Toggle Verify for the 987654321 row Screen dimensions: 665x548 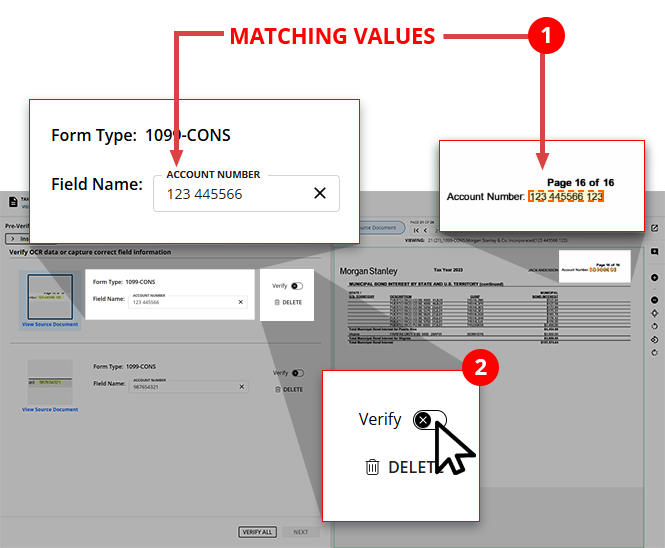click(x=298, y=373)
